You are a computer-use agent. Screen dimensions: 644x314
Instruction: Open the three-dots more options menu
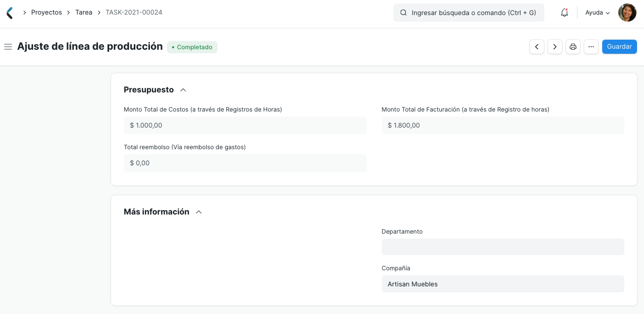point(591,47)
